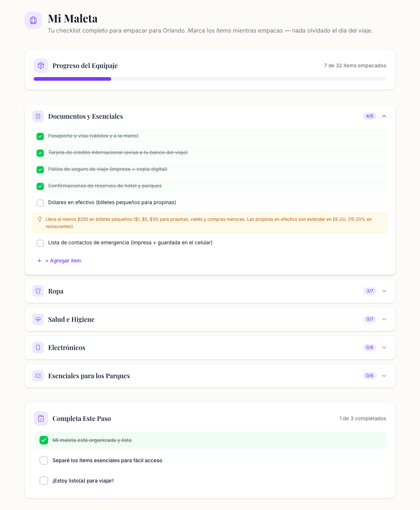Click the box icon in Progreso del Equipaje

[x=41, y=66]
